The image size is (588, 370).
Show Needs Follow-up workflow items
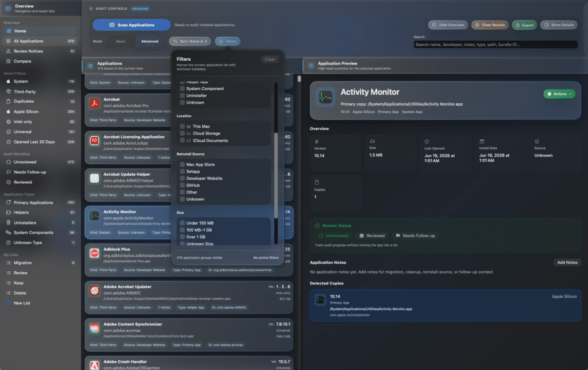[x=40, y=172]
